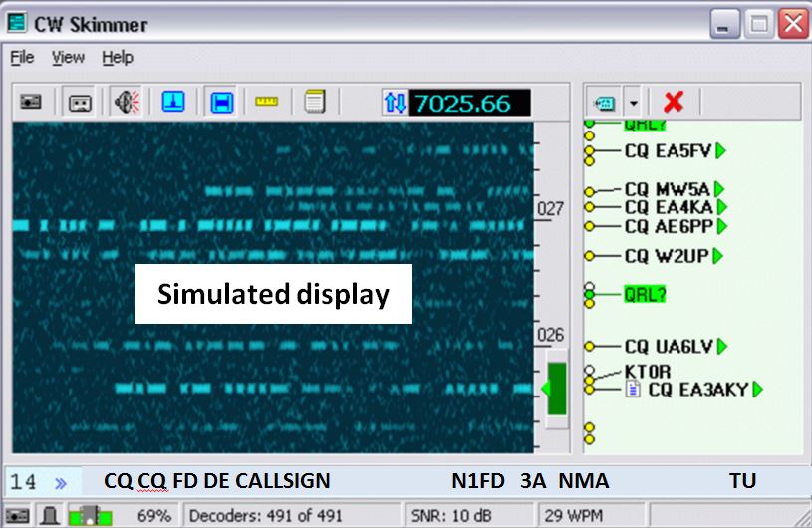Image resolution: width=812 pixels, height=529 pixels.
Task: Click the radio device icon in the toolbar
Action: (31, 102)
